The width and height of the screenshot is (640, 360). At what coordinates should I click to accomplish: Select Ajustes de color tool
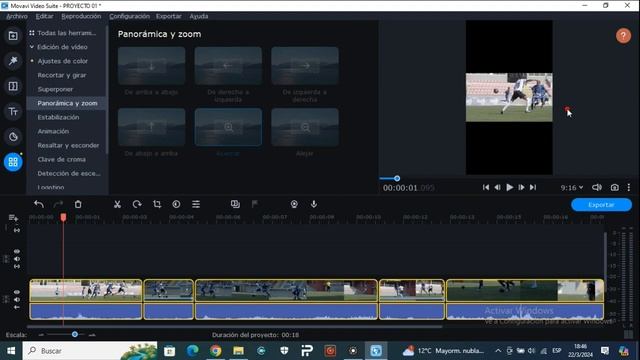[62, 61]
